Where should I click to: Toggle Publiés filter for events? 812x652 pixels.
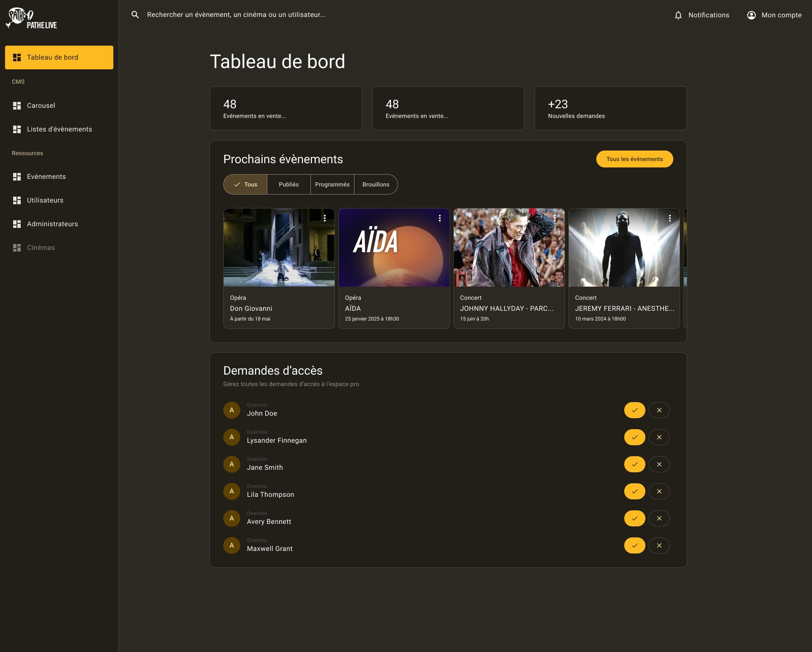288,184
